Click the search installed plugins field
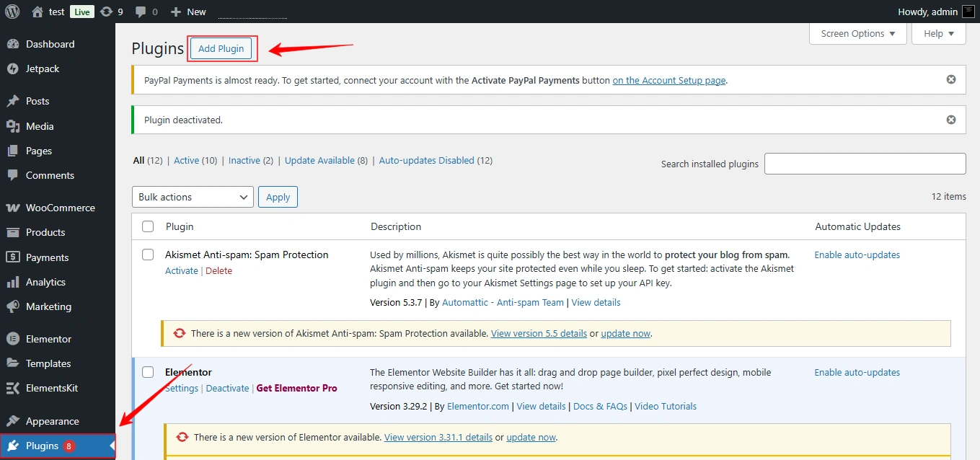 [x=865, y=164]
